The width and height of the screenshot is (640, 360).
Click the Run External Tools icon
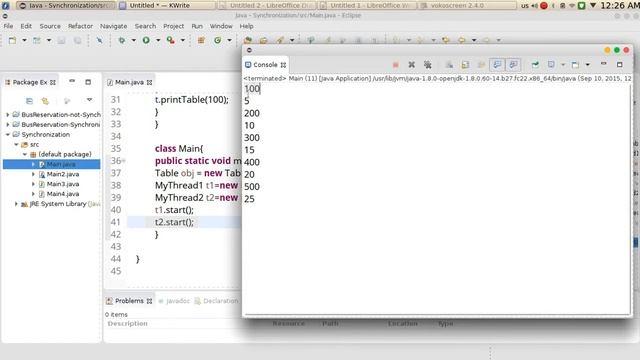point(171,40)
